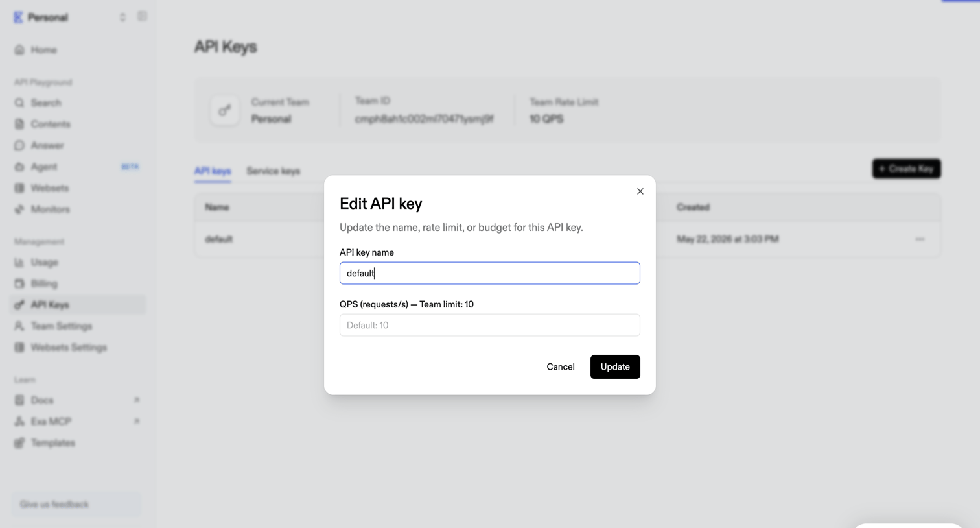Open Docs external link arrow
The image size is (980, 528).
(x=137, y=400)
